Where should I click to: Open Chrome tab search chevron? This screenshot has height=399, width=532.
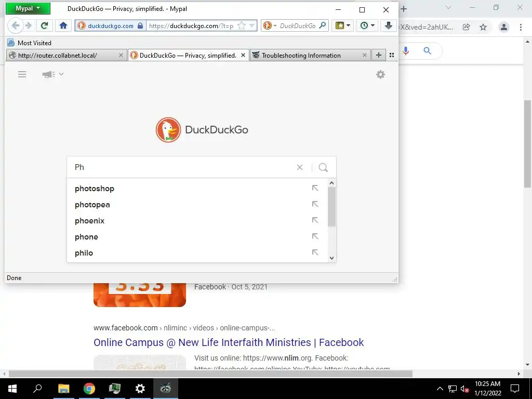448,7
